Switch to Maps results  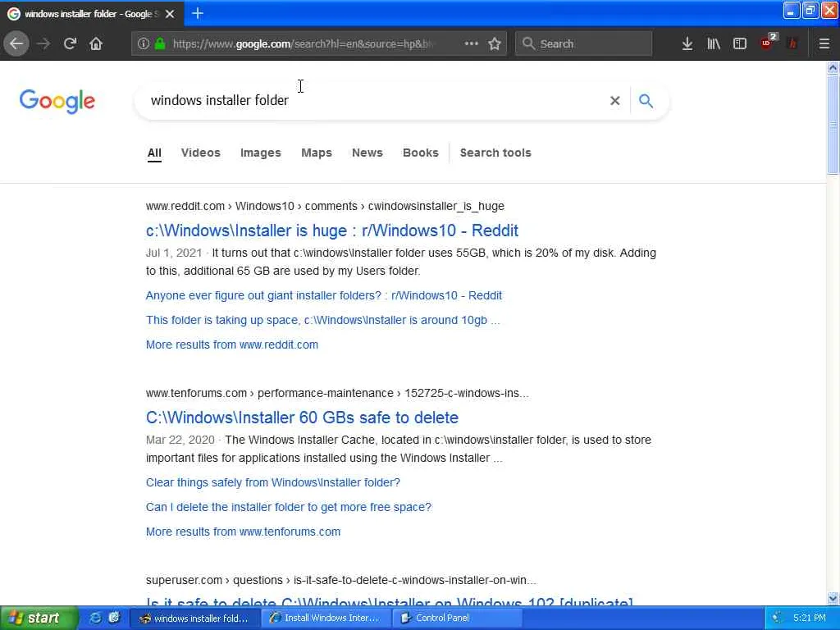pyautogui.click(x=317, y=153)
